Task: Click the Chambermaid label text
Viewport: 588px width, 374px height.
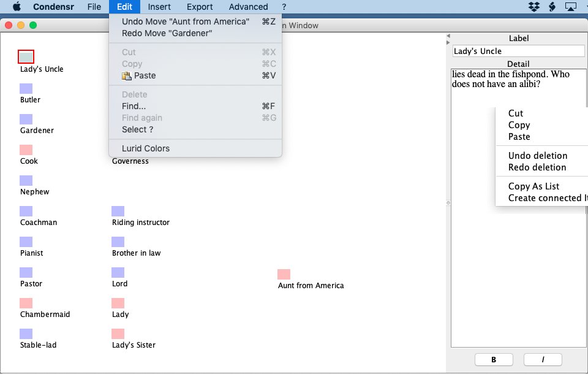Action: (x=45, y=315)
